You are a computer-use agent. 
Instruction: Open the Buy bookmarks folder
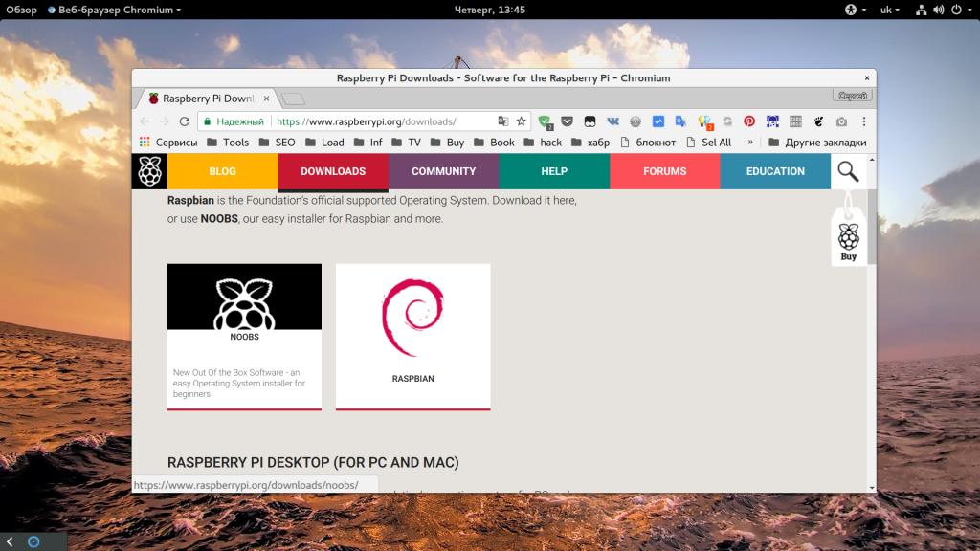tap(448, 143)
